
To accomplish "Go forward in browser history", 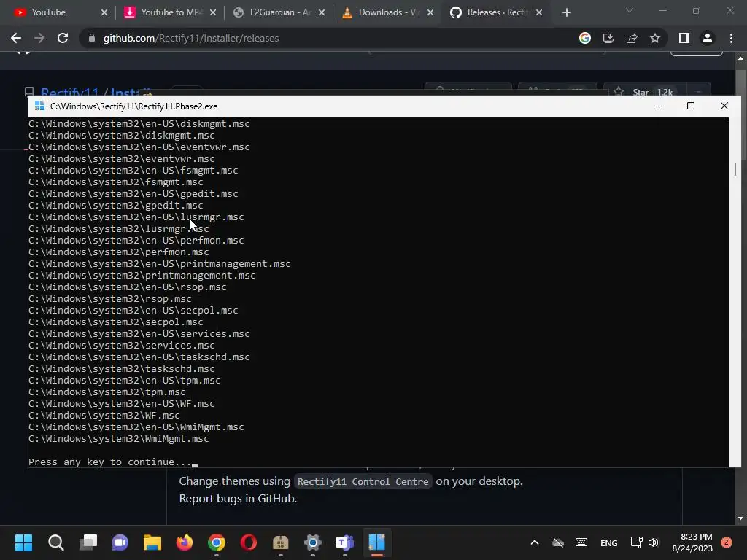I will (39, 38).
